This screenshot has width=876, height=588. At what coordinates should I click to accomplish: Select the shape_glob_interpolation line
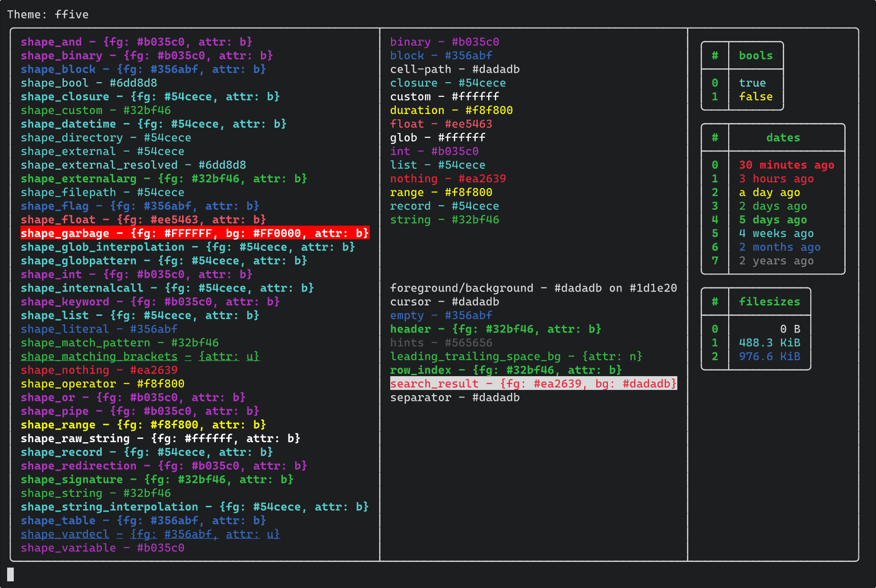point(188,247)
